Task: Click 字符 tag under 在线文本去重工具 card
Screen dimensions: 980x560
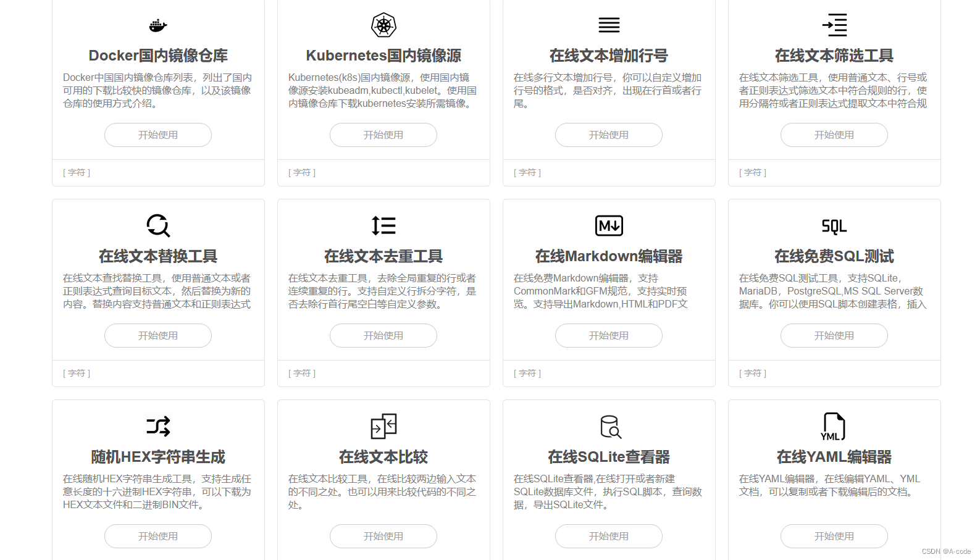Action: [x=302, y=374]
